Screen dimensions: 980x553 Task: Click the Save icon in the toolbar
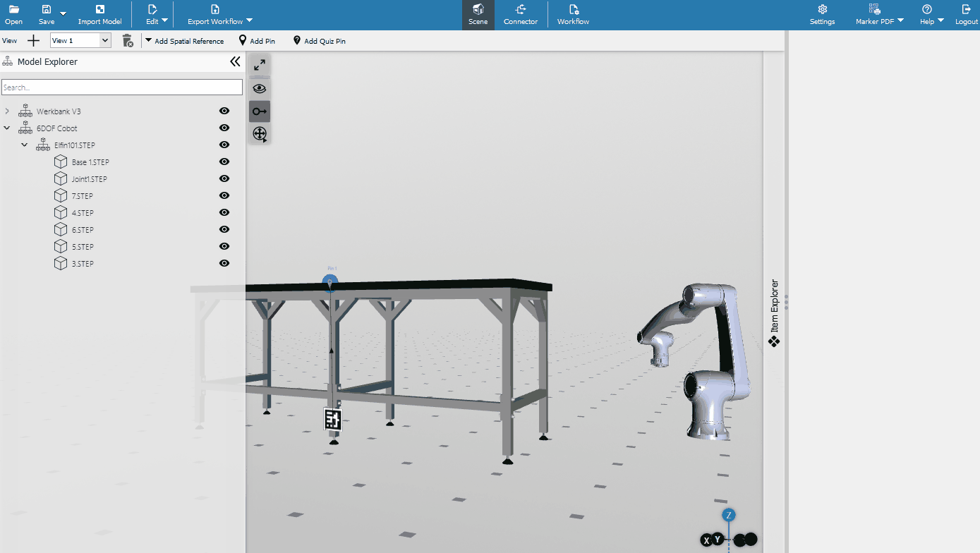coord(47,10)
